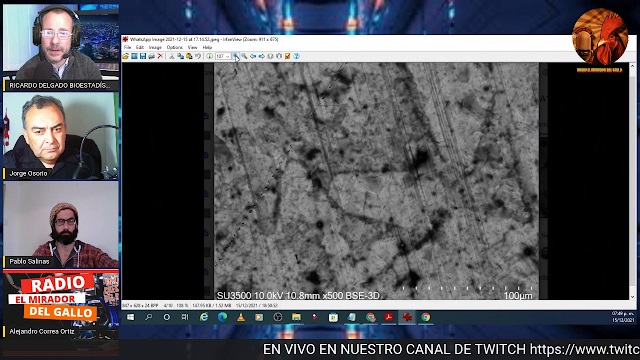The image size is (640, 360).
Task: Open Microsoft Store from the taskbar
Action: [333, 317]
